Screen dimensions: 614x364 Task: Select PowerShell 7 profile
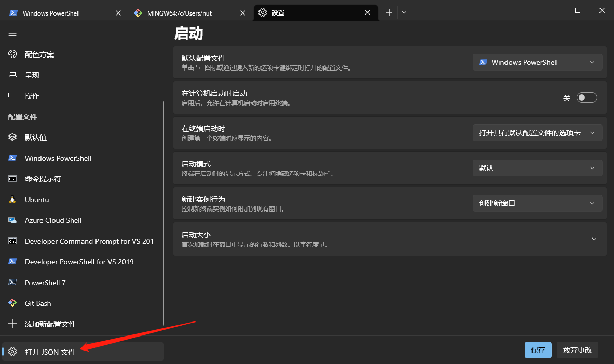pyautogui.click(x=82, y=283)
